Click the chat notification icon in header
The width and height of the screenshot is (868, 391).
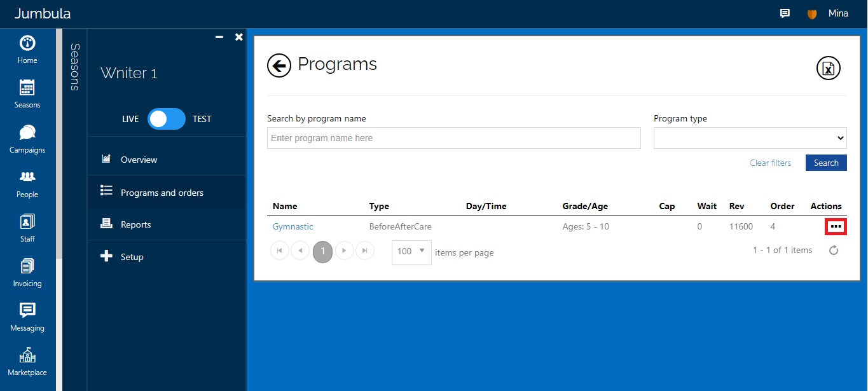[x=785, y=13]
